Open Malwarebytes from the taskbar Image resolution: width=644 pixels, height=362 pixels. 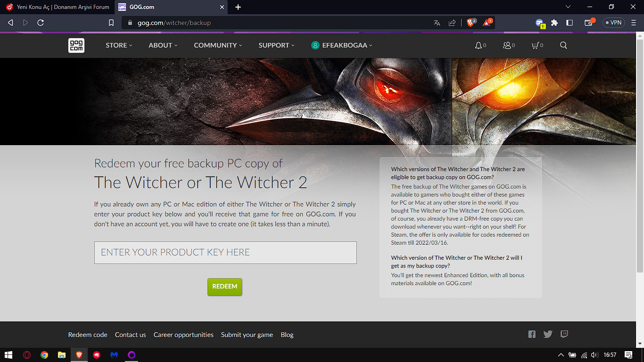tap(114, 355)
